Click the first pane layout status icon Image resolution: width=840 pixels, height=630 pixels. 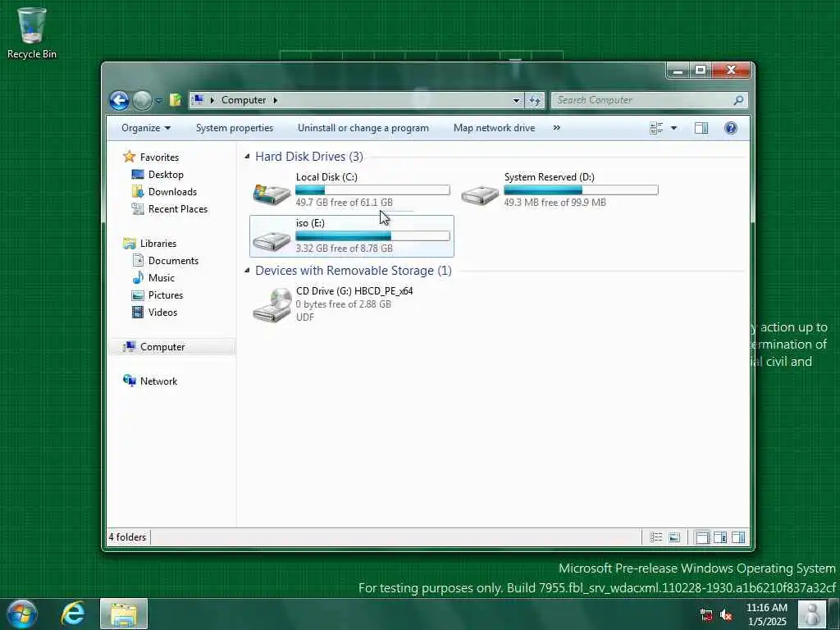click(702, 537)
